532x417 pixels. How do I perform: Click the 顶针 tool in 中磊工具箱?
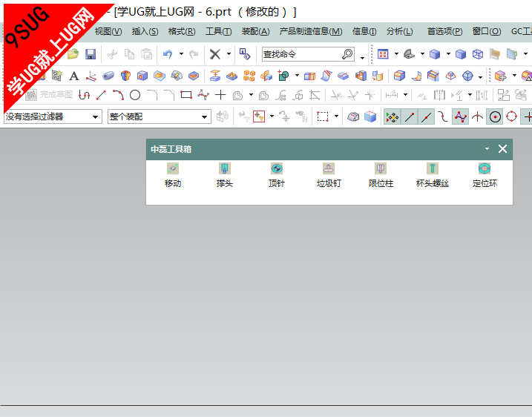277,175
